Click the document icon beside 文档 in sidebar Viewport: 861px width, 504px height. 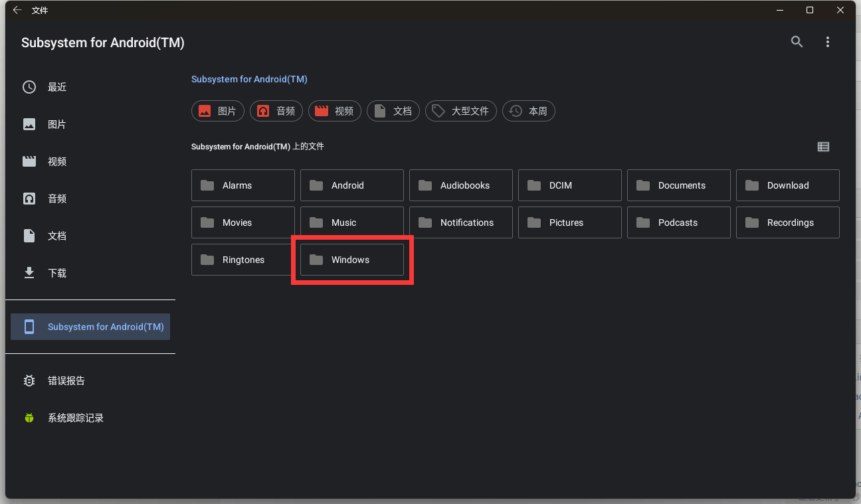pos(29,236)
